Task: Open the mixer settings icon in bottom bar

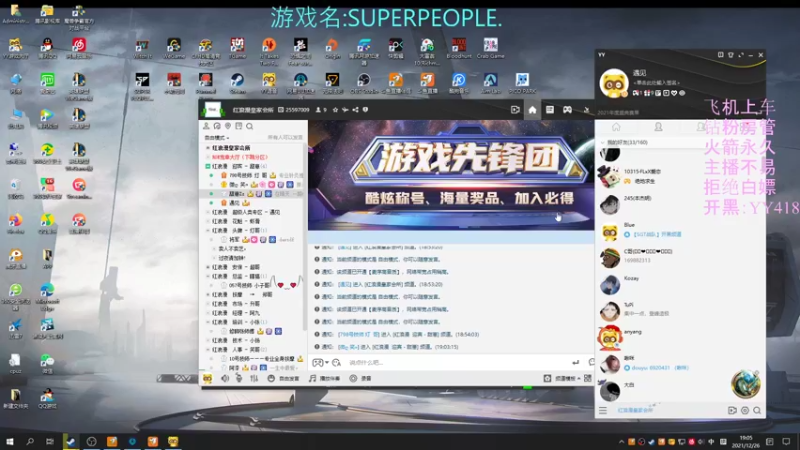Action: (x=254, y=378)
